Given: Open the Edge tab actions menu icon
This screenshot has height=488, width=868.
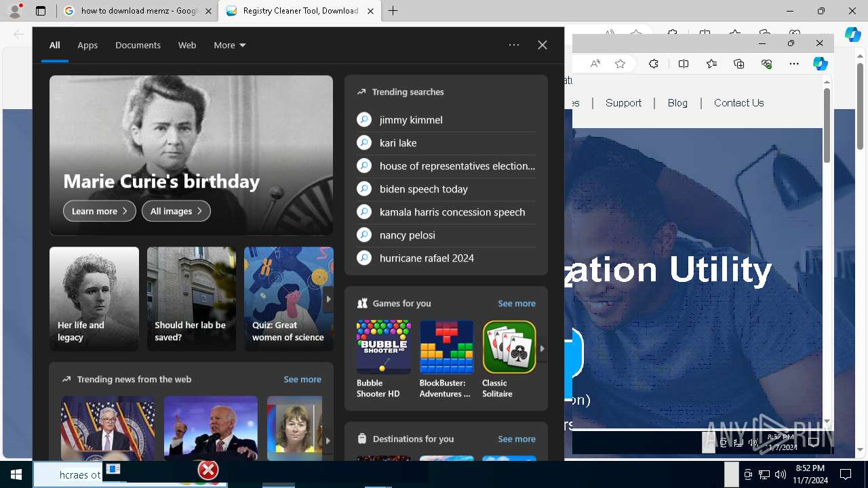Looking at the screenshot, I should (41, 11).
